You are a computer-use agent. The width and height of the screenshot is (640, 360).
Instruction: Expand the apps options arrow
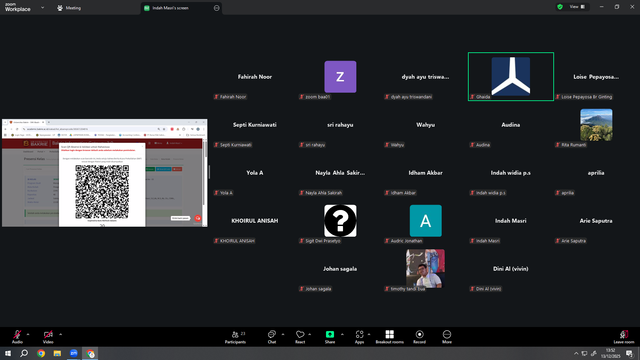tap(369, 334)
